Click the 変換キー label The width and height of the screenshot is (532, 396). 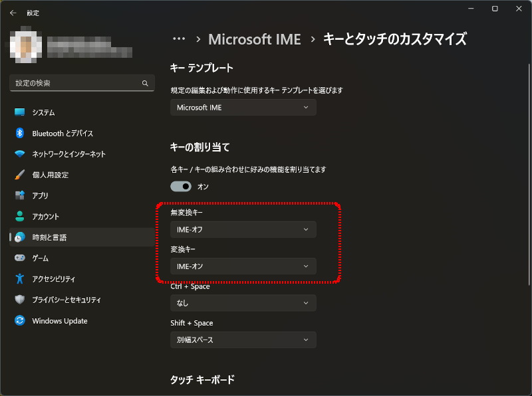183,250
